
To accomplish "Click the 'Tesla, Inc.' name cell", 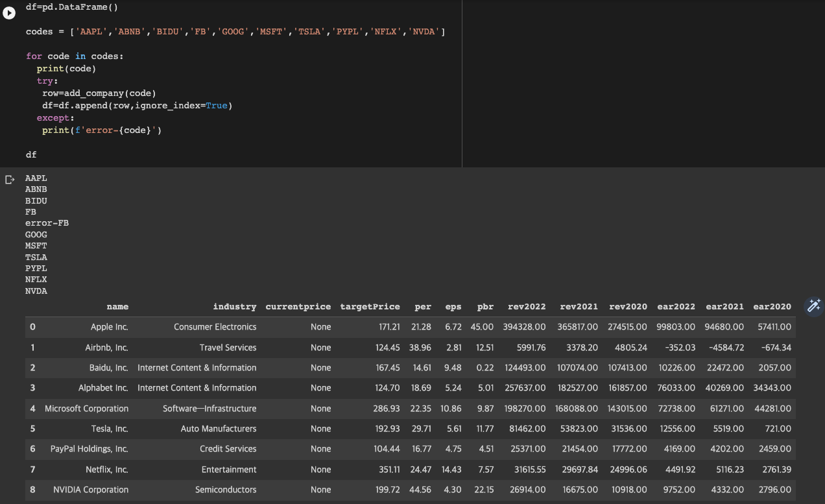I will coord(110,429).
